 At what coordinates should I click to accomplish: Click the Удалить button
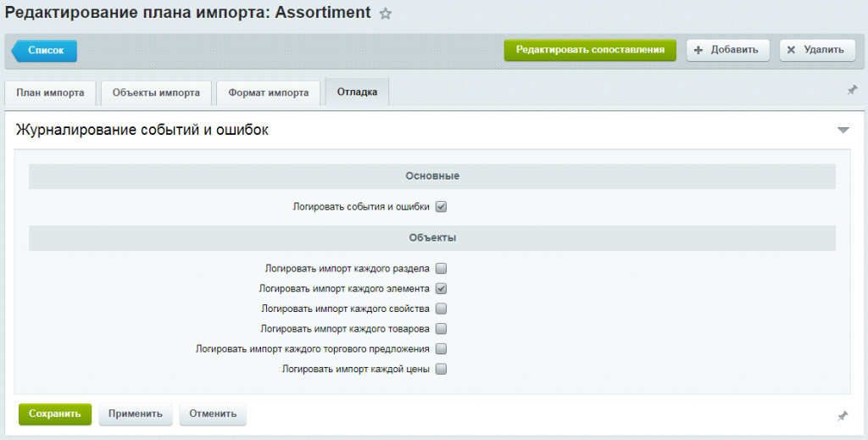pyautogui.click(x=815, y=50)
